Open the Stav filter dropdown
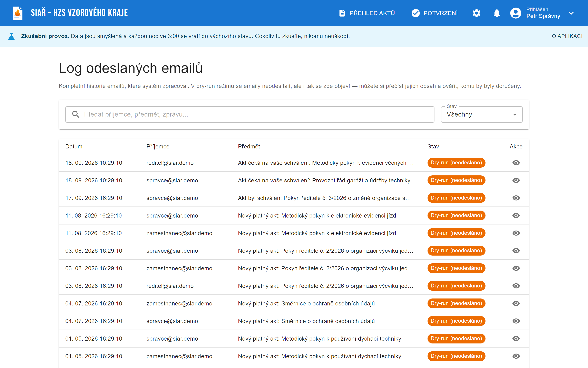This screenshot has height=368, width=588. (482, 114)
